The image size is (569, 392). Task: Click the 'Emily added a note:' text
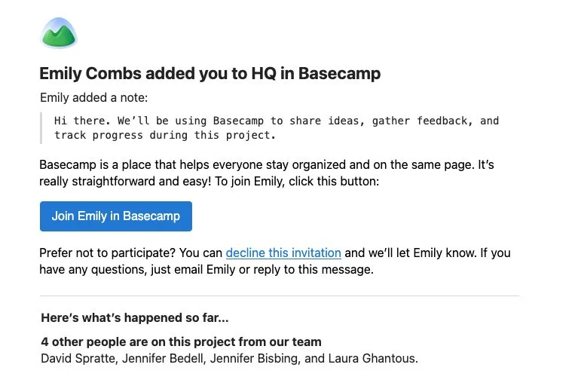click(x=94, y=98)
